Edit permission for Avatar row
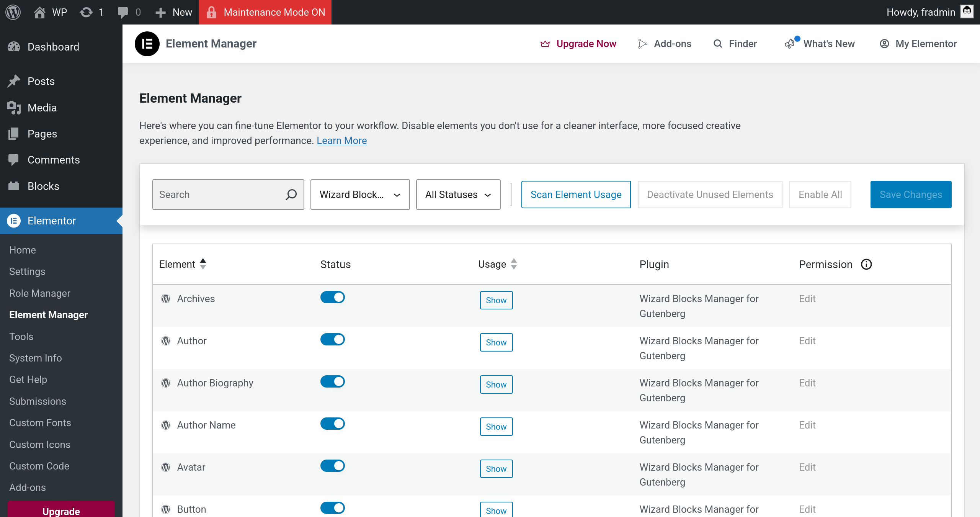This screenshot has height=517, width=980. (807, 467)
